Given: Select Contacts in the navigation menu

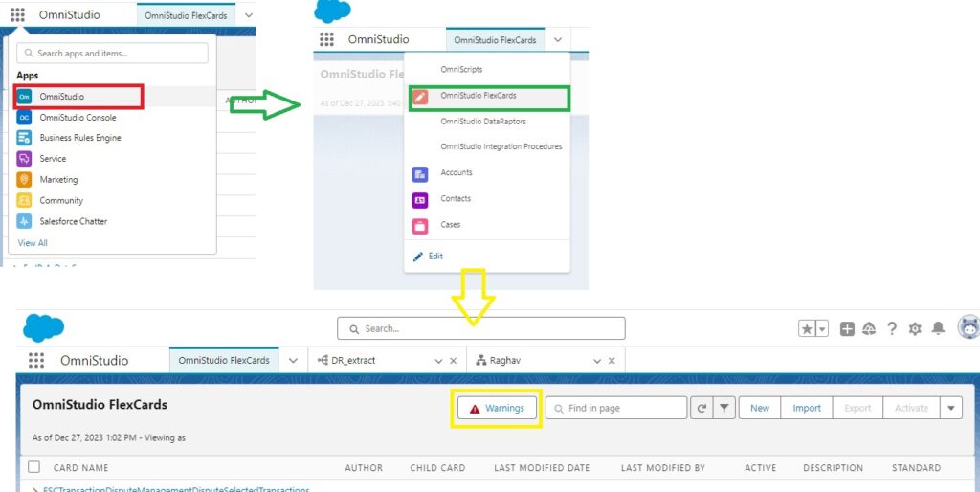Looking at the screenshot, I should tap(456, 198).
